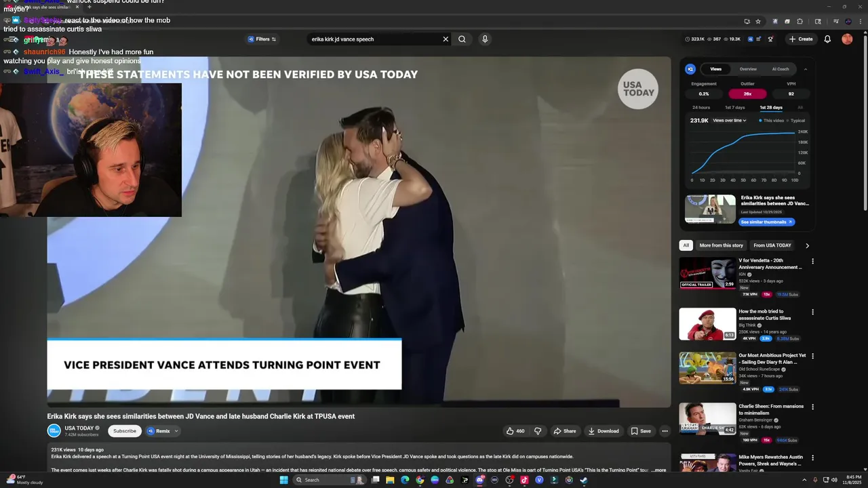Open USA TODAY channel name link
Screen dimensions: 868x488
point(79,428)
